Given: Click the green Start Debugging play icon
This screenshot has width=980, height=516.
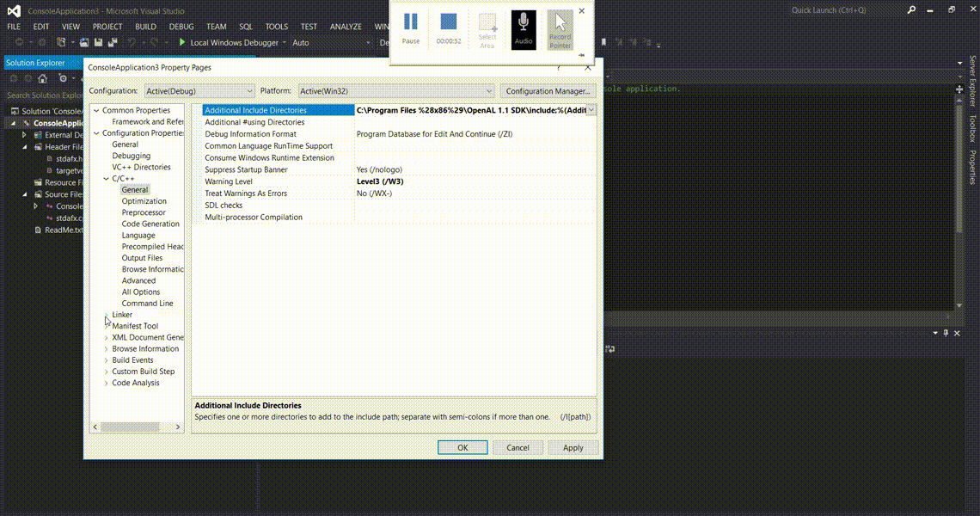Looking at the screenshot, I should [x=182, y=42].
